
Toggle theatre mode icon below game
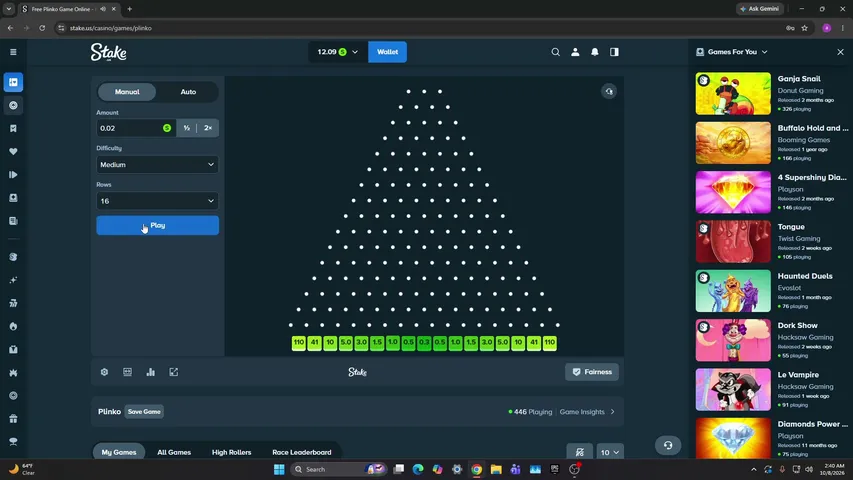tap(127, 372)
